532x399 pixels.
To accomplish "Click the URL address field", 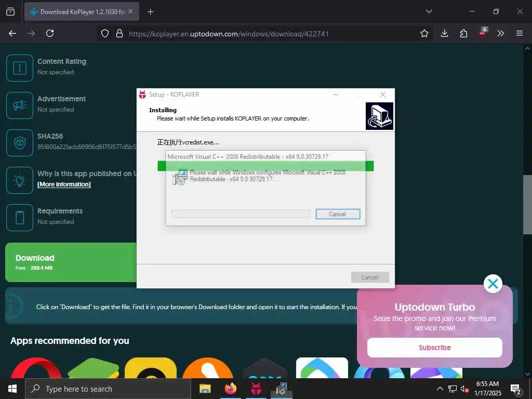I will (x=264, y=34).
